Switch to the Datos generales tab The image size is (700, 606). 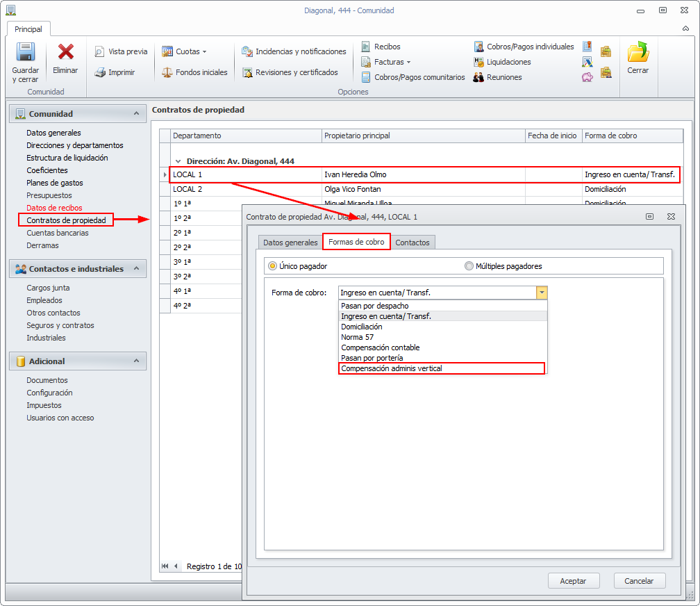click(x=290, y=243)
